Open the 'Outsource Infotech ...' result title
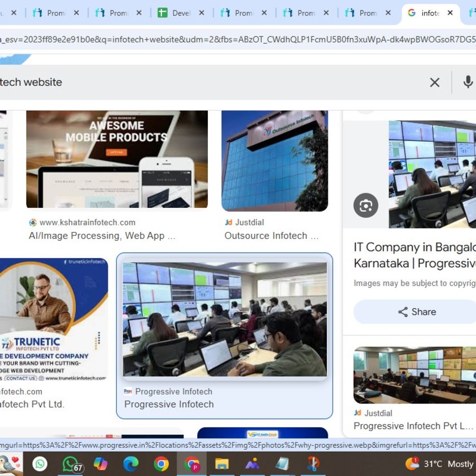 (271, 236)
